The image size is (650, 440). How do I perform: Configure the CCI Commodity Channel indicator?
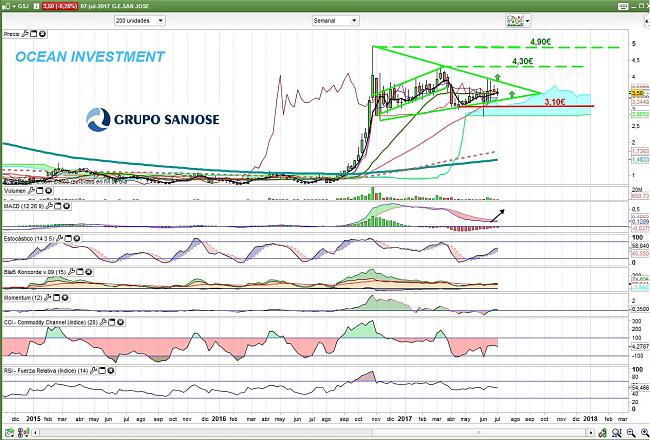click(x=103, y=322)
